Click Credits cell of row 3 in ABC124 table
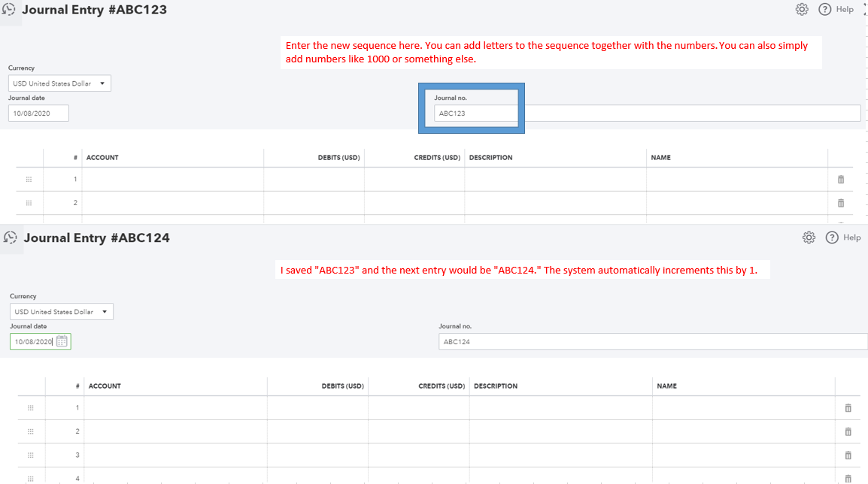 (x=419, y=455)
